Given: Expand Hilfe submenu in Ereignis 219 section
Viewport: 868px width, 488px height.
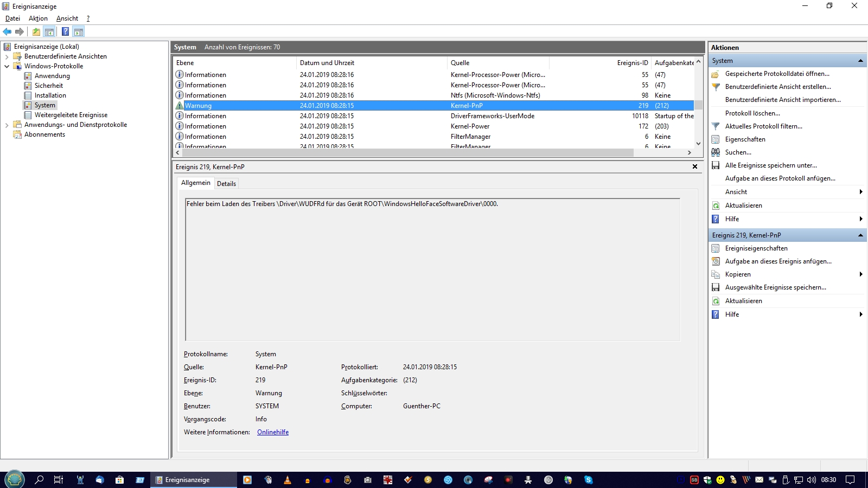Looking at the screenshot, I should pos(860,314).
